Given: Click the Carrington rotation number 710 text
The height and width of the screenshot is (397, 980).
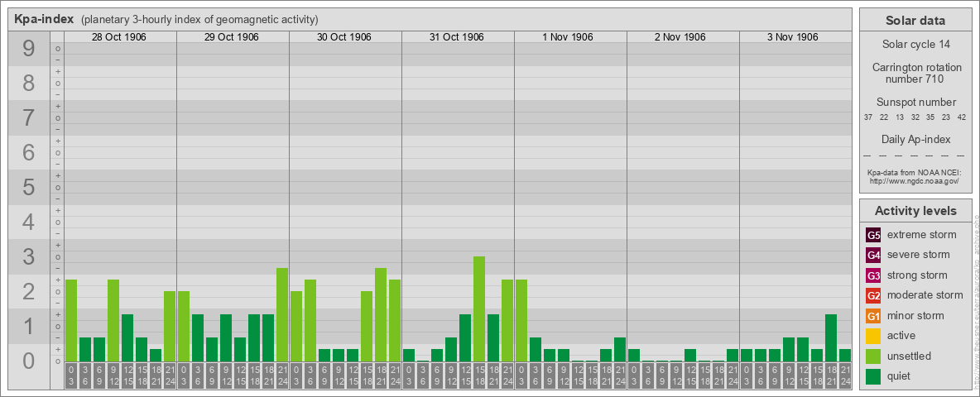Looking at the screenshot, I should pos(915,73).
